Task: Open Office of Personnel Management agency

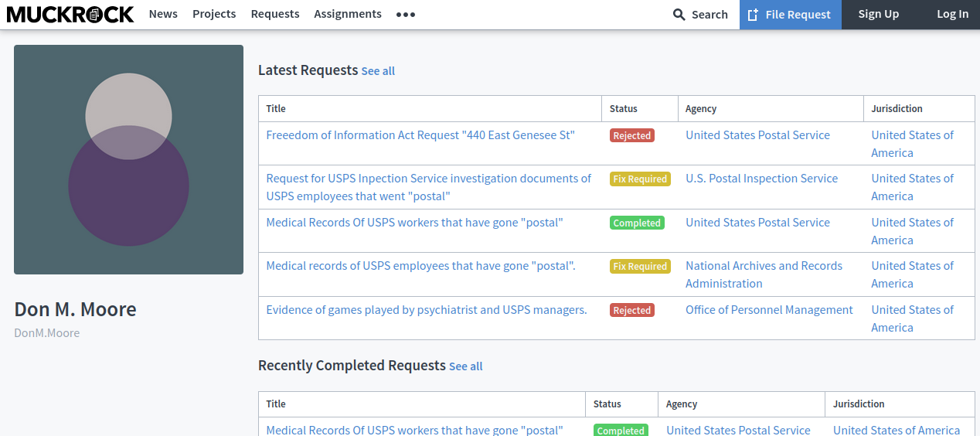Action: [x=769, y=310]
